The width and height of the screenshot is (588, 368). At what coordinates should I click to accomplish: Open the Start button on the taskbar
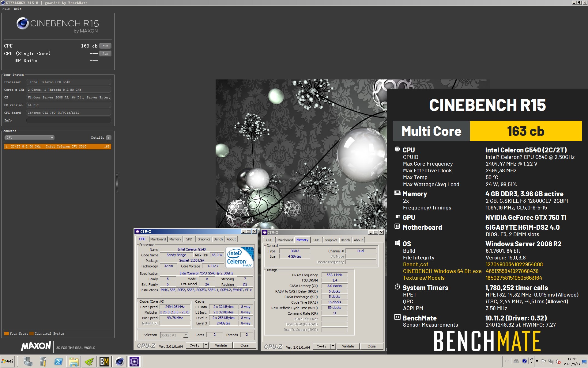(x=8, y=362)
